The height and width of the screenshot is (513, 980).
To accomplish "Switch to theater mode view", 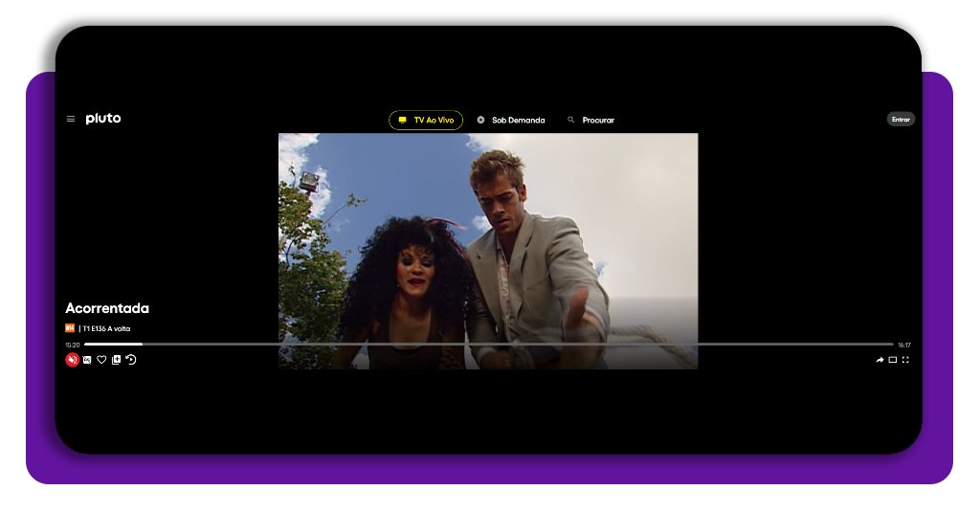I will click(x=893, y=360).
